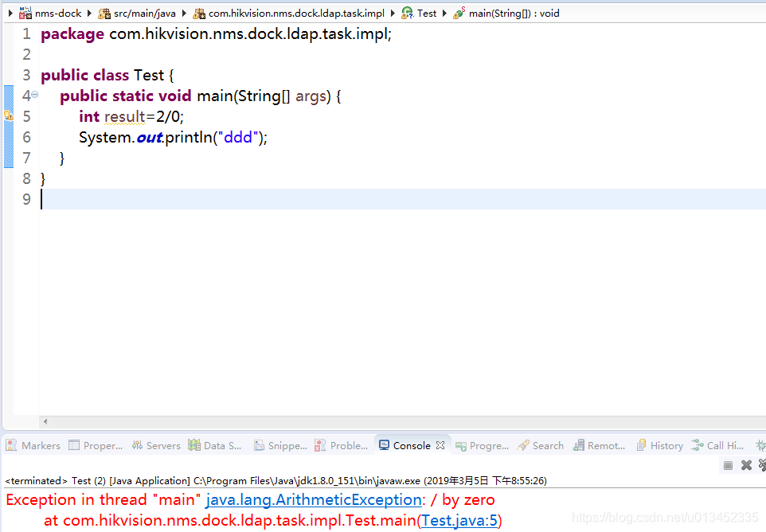Open the java.lang.ArithmeticException link

tap(314, 500)
